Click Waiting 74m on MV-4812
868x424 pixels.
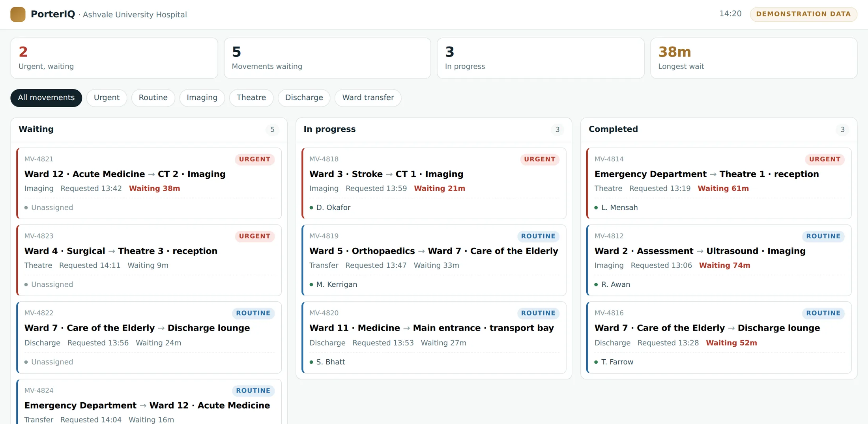725,265
